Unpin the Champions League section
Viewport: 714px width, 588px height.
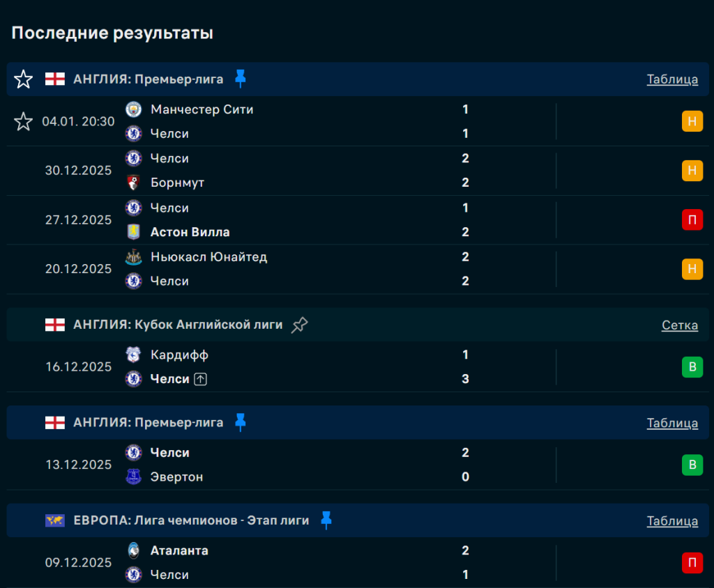pos(326,520)
